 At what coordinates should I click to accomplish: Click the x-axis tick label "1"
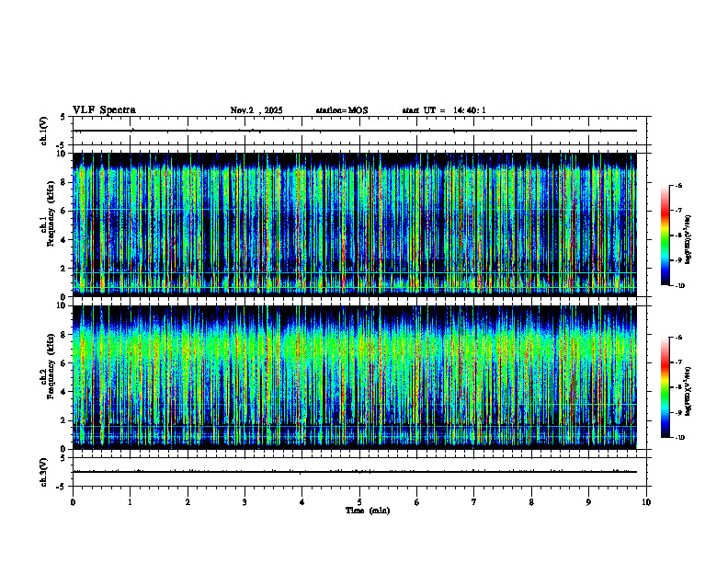click(130, 502)
